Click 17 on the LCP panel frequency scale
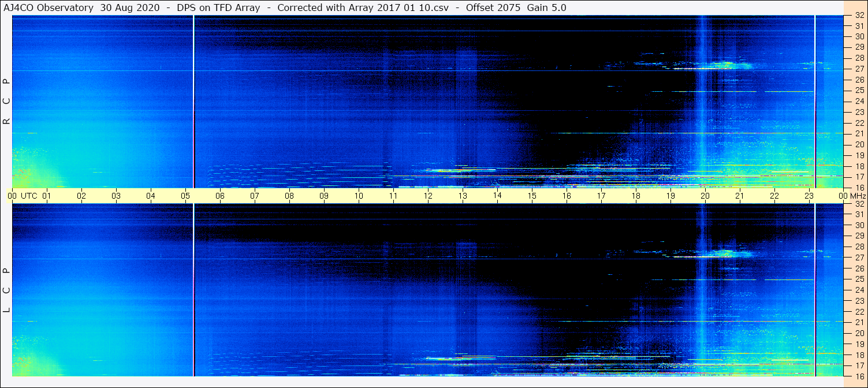The width and height of the screenshot is (868, 388). pos(859,365)
